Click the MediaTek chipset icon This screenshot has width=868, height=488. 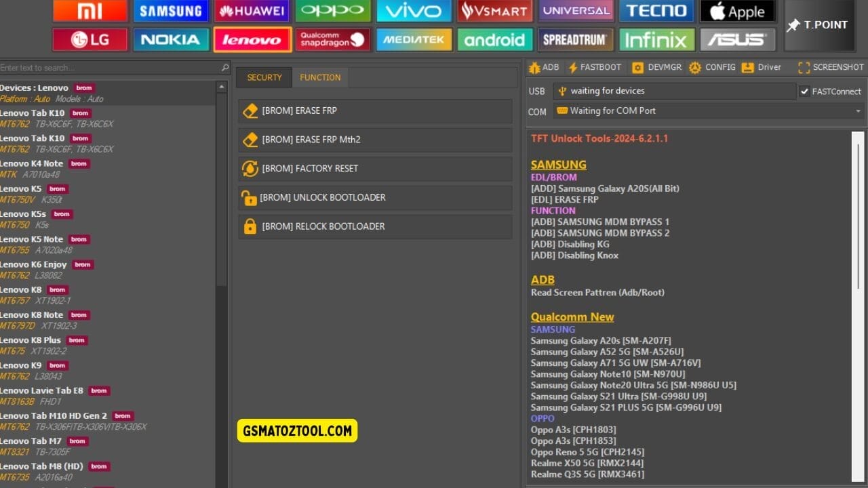[x=414, y=39]
